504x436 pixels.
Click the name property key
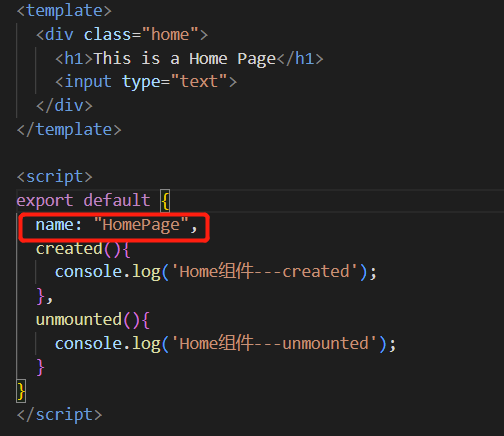[x=55, y=225]
